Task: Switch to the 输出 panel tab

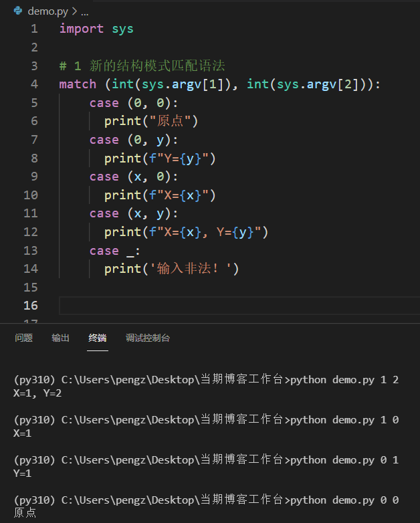Action: (x=60, y=338)
